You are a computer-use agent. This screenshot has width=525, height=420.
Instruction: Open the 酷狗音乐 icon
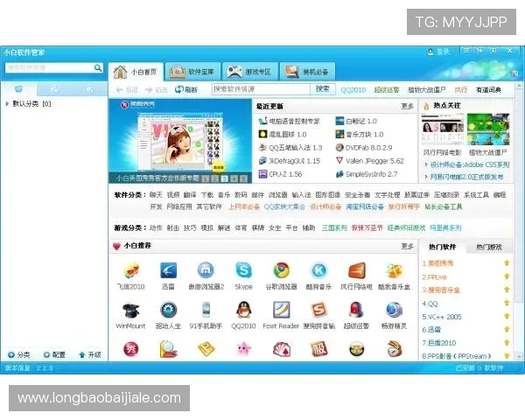[318, 270]
